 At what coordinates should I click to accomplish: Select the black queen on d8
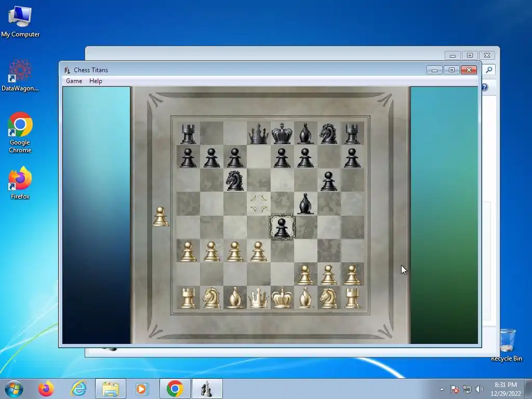pyautogui.click(x=259, y=134)
